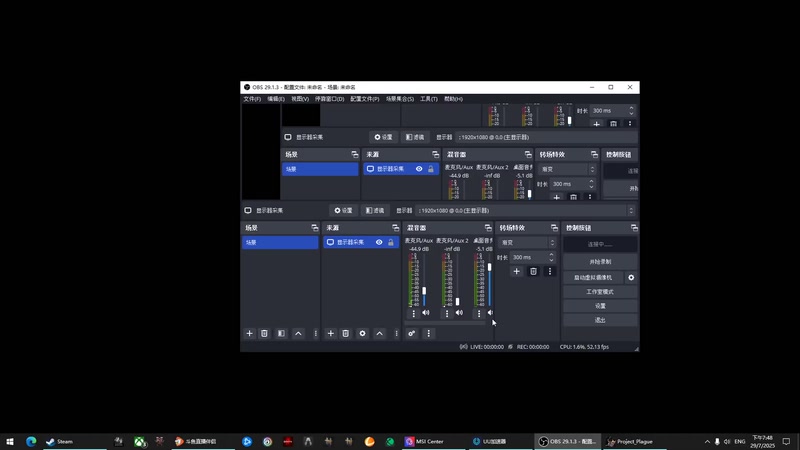
Task: Remove selected scene using Scenes dock trash icon
Action: [x=264, y=333]
